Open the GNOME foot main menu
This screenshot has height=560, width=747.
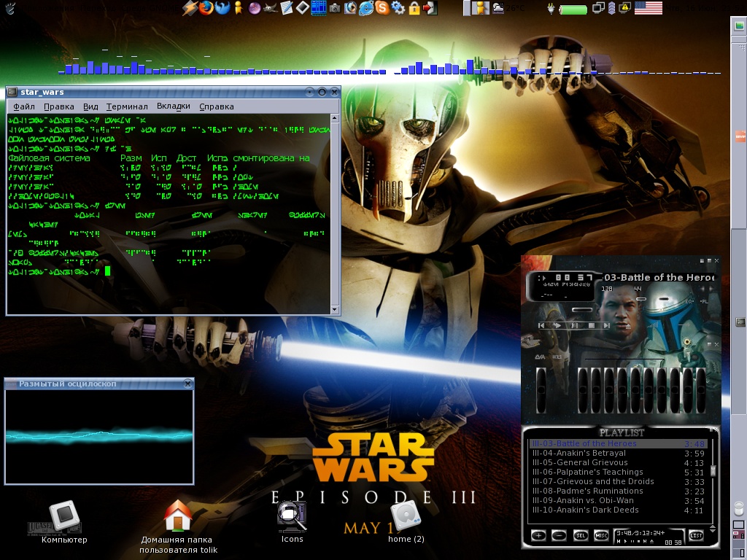pyautogui.click(x=10, y=7)
